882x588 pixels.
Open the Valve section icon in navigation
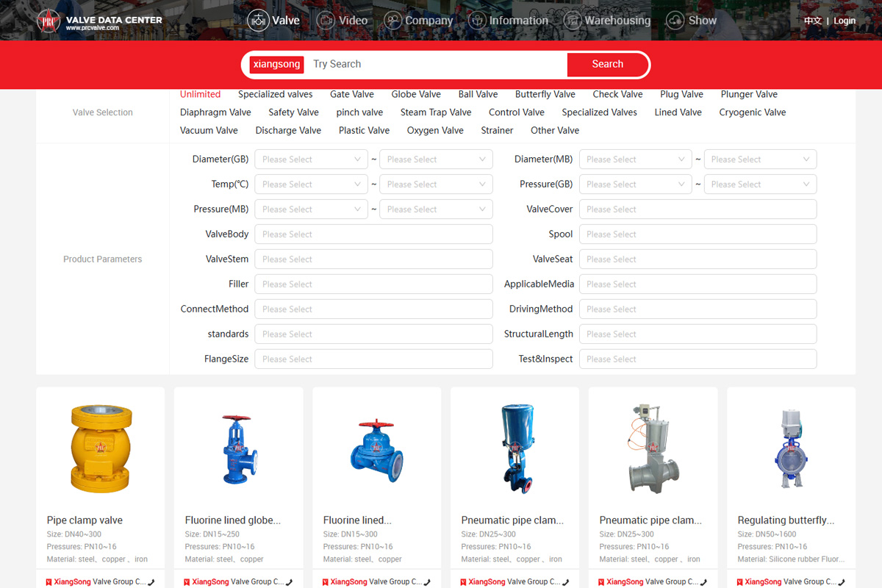click(258, 21)
